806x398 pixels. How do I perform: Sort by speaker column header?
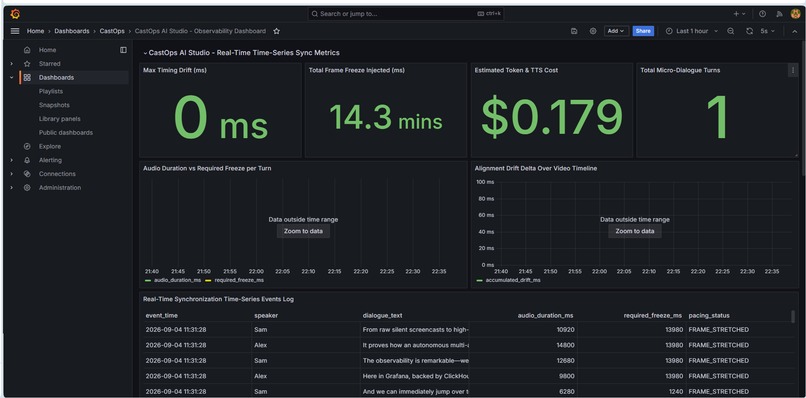click(x=266, y=315)
